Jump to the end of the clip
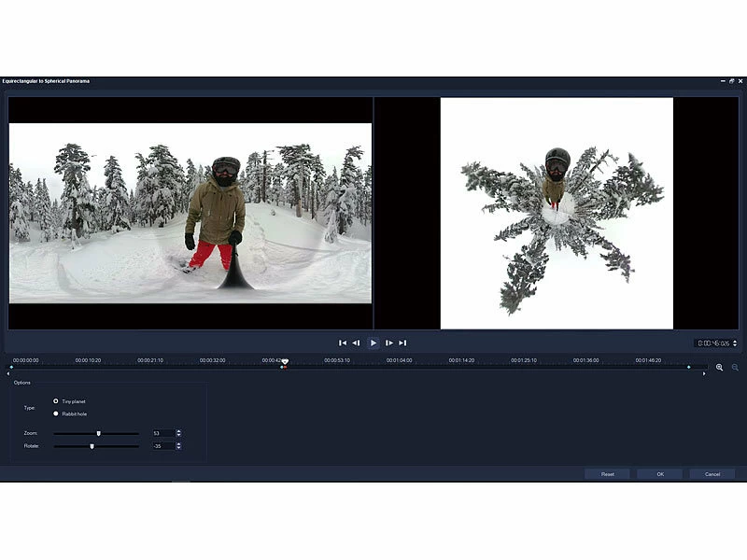 pyautogui.click(x=402, y=343)
